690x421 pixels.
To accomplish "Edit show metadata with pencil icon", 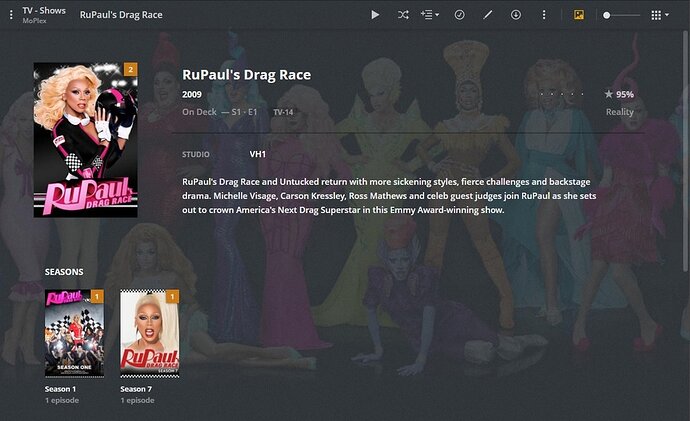I will tap(488, 15).
